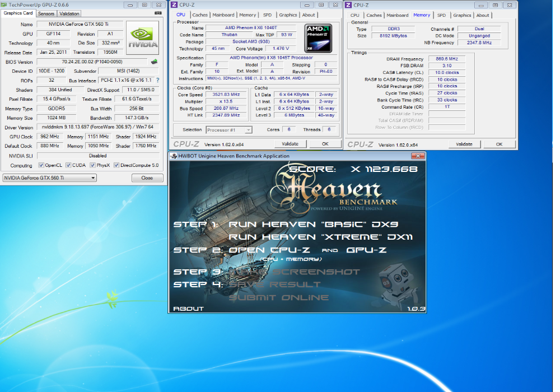This screenshot has width=560, height=392.
Task: Click the BIOS Version field in GPU-Z
Action: (92, 62)
